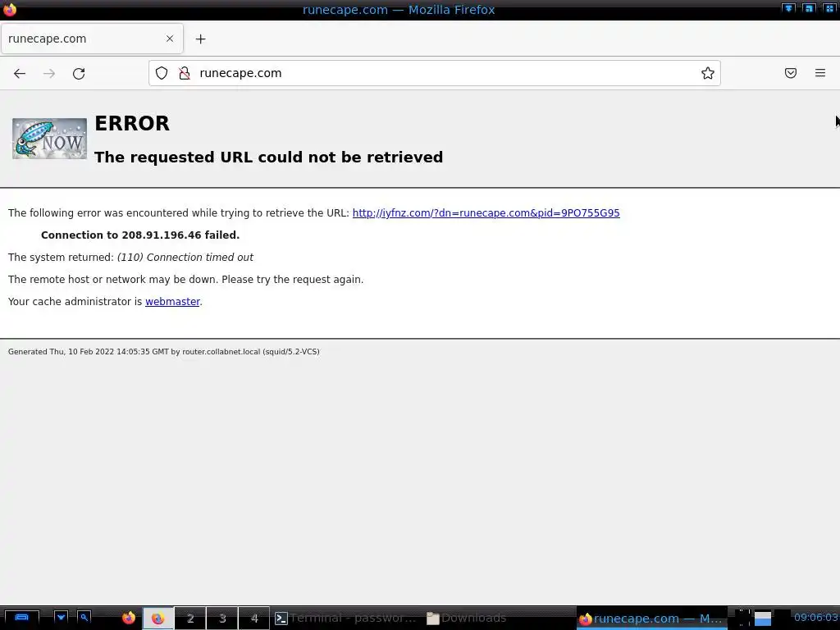Screen dimensions: 840x630
Task: Click the Squid NOW logo image
Action: click(49, 139)
